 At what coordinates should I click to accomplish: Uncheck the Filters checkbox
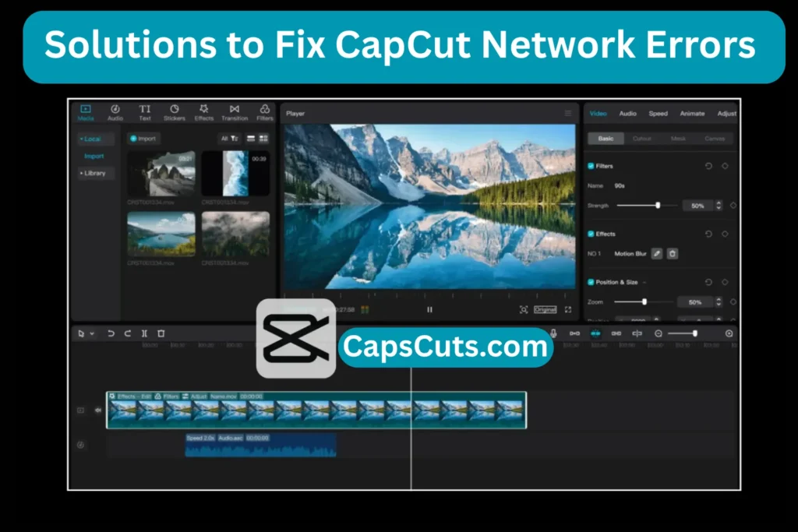pos(591,166)
